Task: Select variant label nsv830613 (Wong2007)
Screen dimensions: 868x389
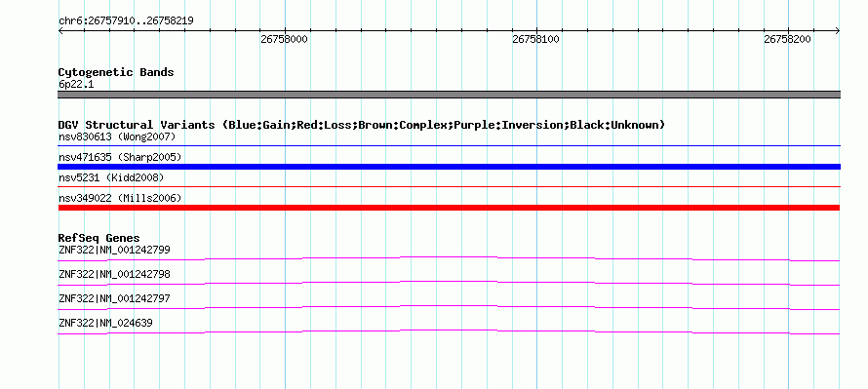Action: [117, 136]
